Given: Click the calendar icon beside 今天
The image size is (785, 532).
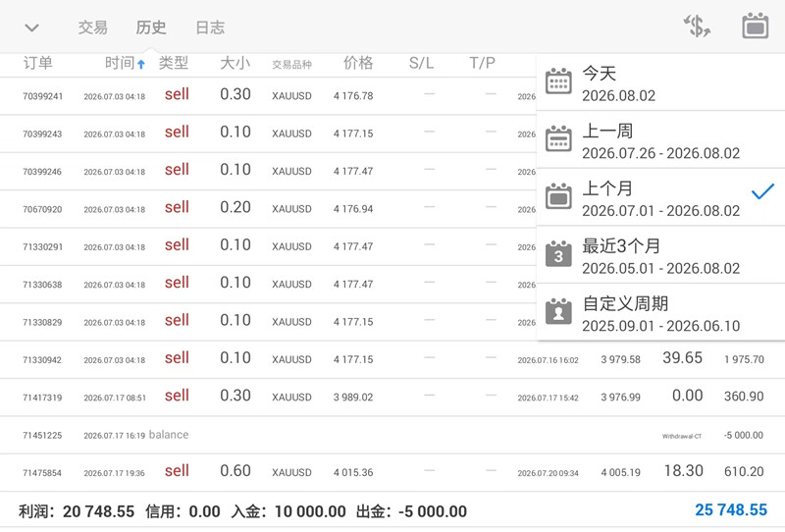Looking at the screenshot, I should 558,81.
